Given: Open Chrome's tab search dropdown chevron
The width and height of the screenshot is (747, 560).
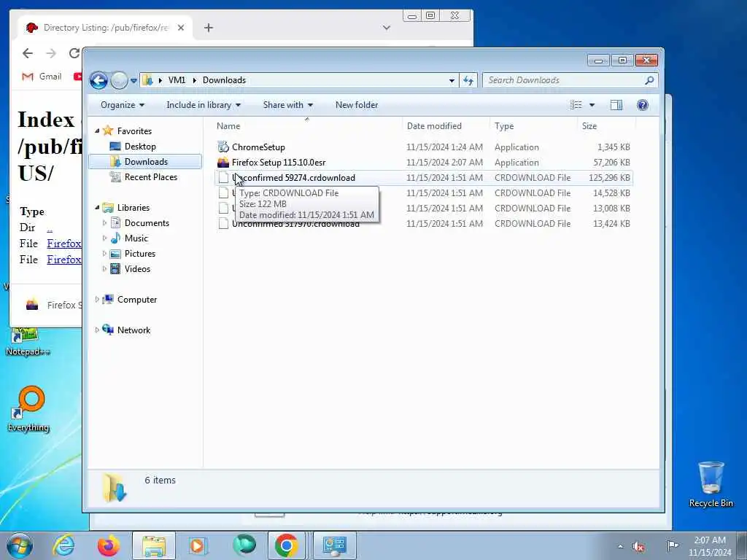Looking at the screenshot, I should 387,28.
